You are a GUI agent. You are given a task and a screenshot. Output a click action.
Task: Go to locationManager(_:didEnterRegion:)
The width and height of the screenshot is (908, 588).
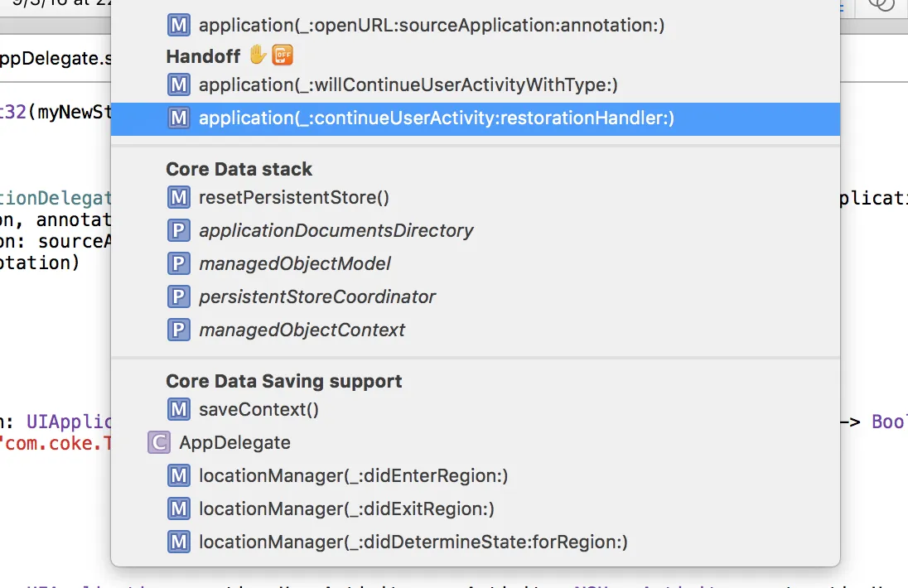pos(353,475)
